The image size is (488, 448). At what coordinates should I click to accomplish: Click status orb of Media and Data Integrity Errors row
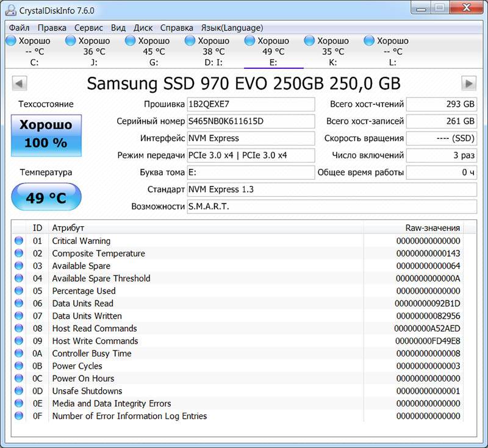pos(19,404)
